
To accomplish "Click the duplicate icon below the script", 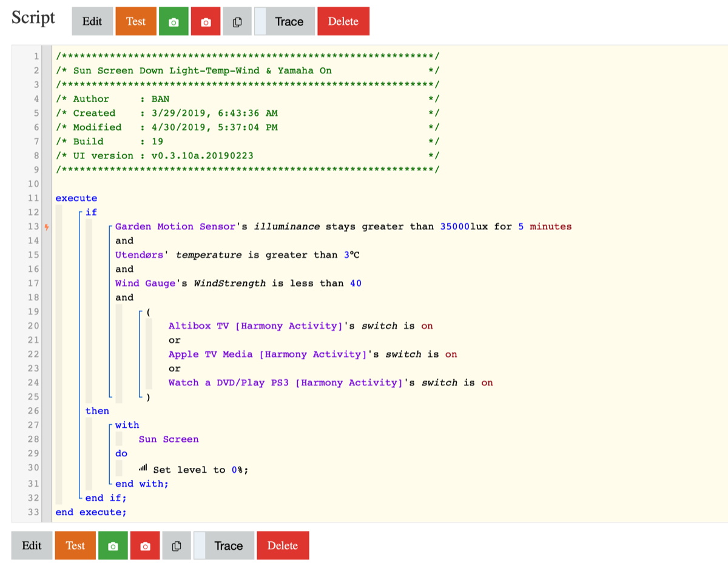I will point(177,546).
